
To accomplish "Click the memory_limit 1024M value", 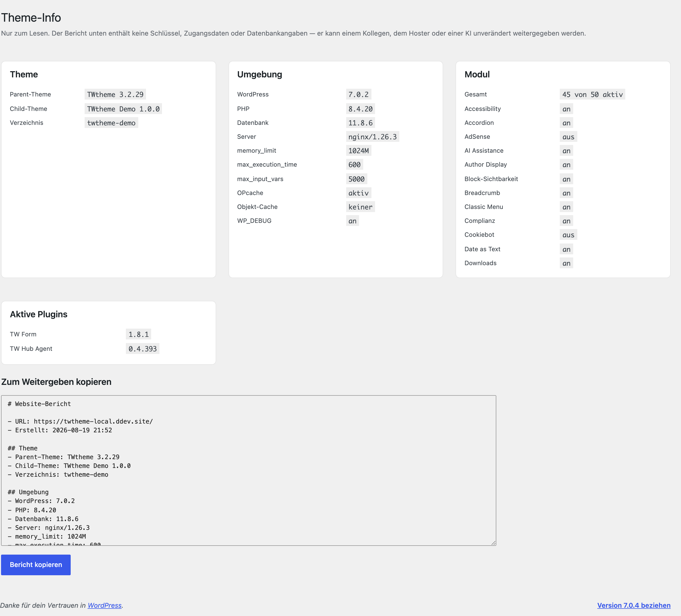I will (x=358, y=151).
